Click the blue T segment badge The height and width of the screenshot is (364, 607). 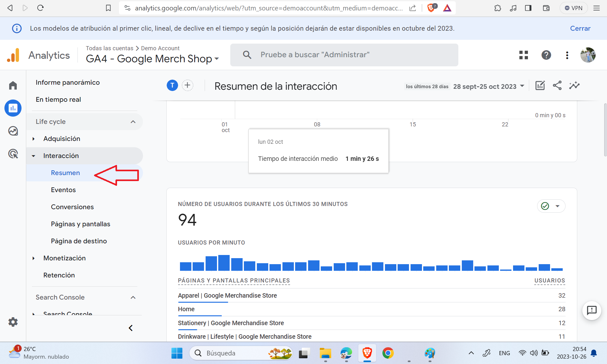[x=172, y=85]
